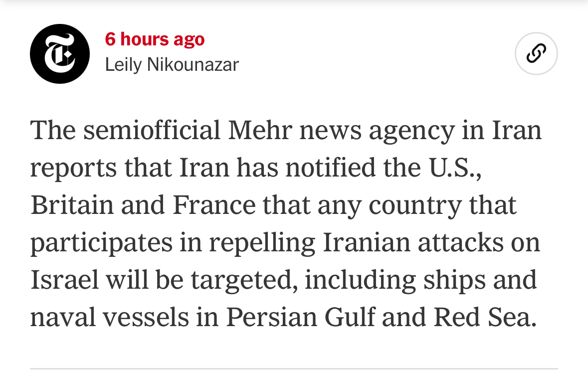
Task: Click the copy link icon button
Action: coord(536,54)
